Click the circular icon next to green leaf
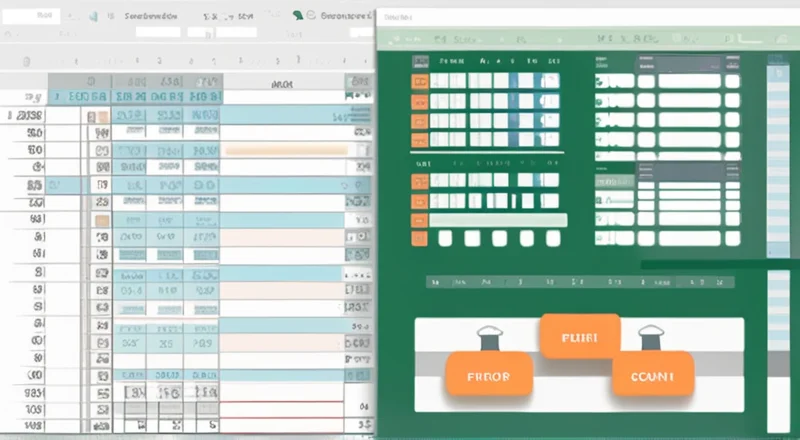Viewport: 800px width, 440px height. click(x=312, y=16)
